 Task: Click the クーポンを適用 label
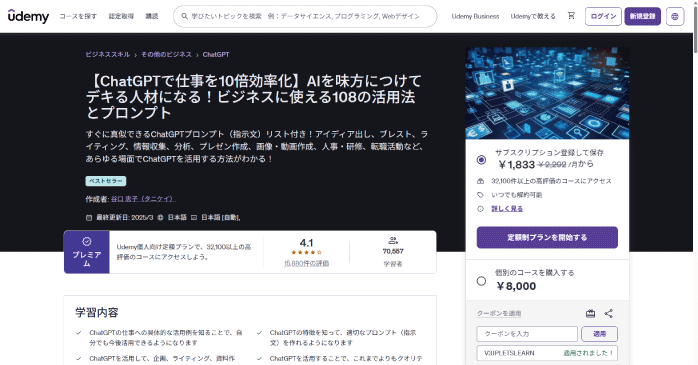tap(499, 313)
